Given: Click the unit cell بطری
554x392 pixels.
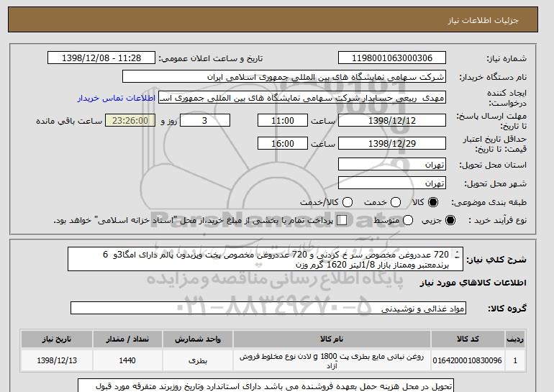Looking at the screenshot, I should 198,360.
